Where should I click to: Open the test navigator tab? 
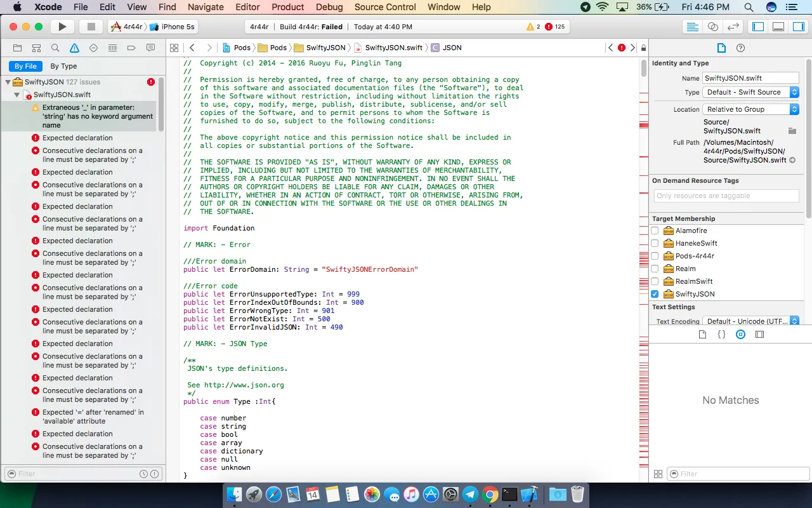93,48
